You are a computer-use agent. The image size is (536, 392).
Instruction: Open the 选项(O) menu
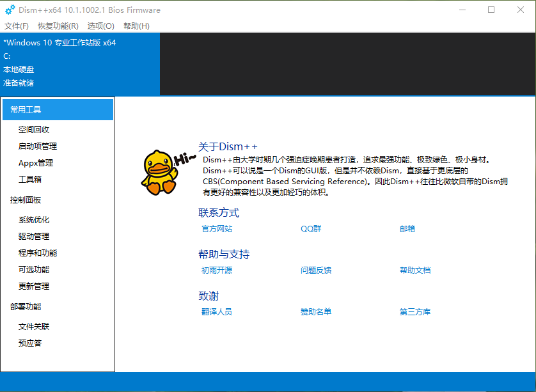tap(101, 26)
